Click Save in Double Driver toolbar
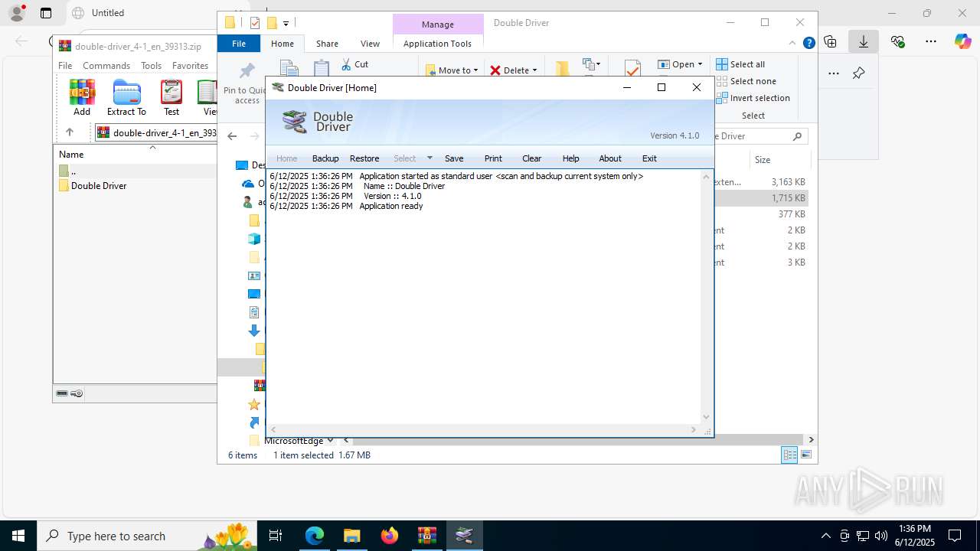This screenshot has height=551, width=980. [x=454, y=158]
